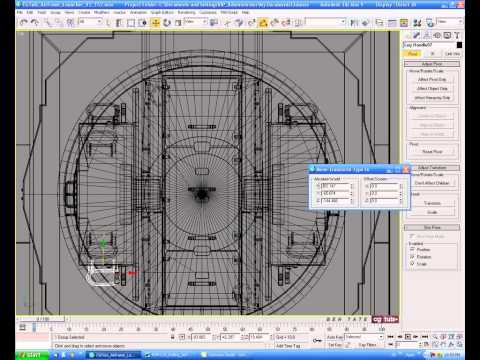Activate the Select and Move tool
480x360 pixels.
tap(155, 23)
